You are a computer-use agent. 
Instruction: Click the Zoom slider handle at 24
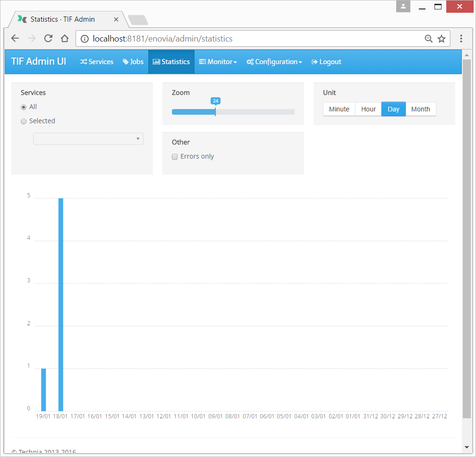[215, 112]
